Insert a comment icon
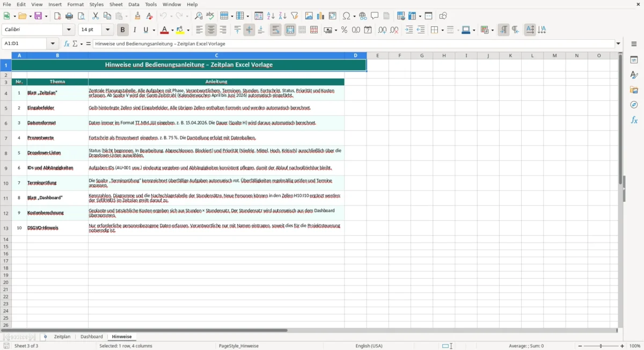This screenshot has height=350, width=644. 375,16
